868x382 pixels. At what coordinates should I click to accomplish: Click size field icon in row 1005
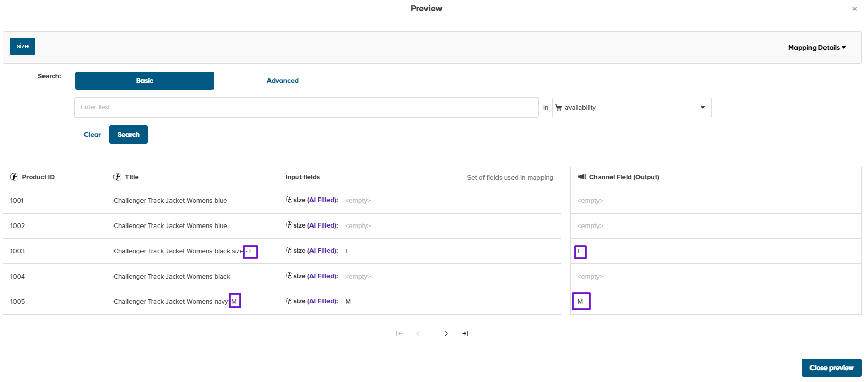[289, 301]
